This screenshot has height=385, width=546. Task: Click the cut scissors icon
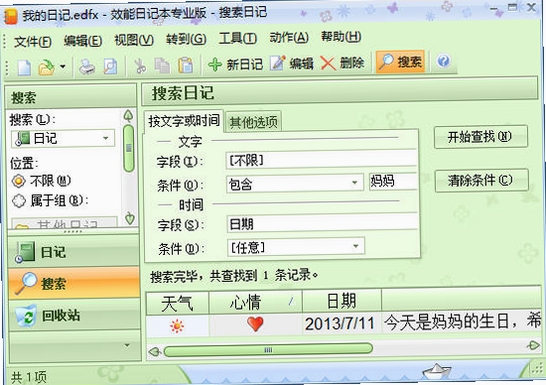coord(140,66)
